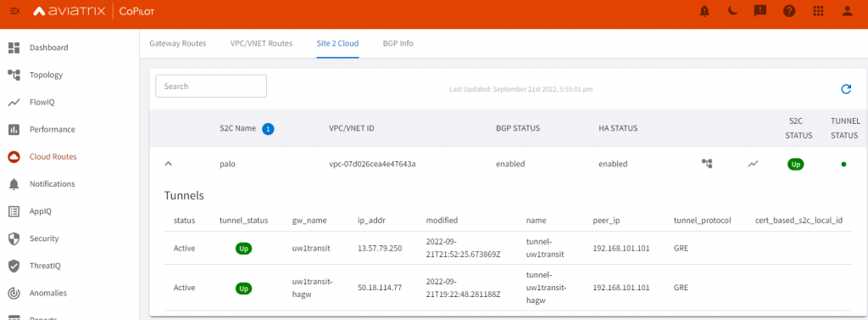Focus the Search input field

point(211,86)
